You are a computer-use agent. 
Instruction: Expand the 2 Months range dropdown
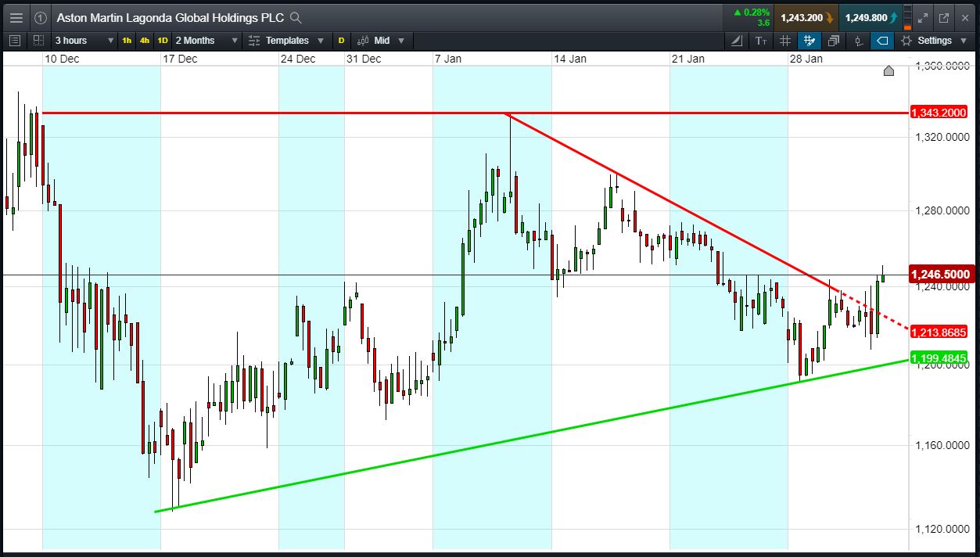point(206,41)
